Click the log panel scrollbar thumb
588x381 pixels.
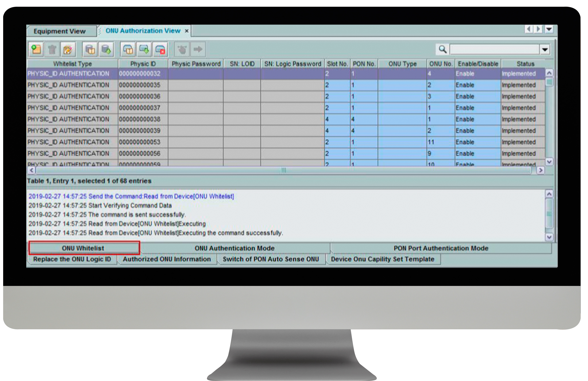click(x=549, y=214)
